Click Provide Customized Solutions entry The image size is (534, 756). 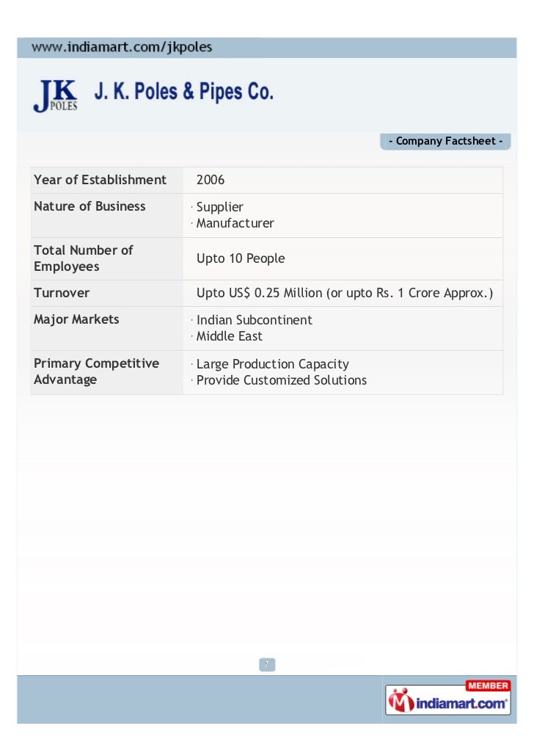282,380
